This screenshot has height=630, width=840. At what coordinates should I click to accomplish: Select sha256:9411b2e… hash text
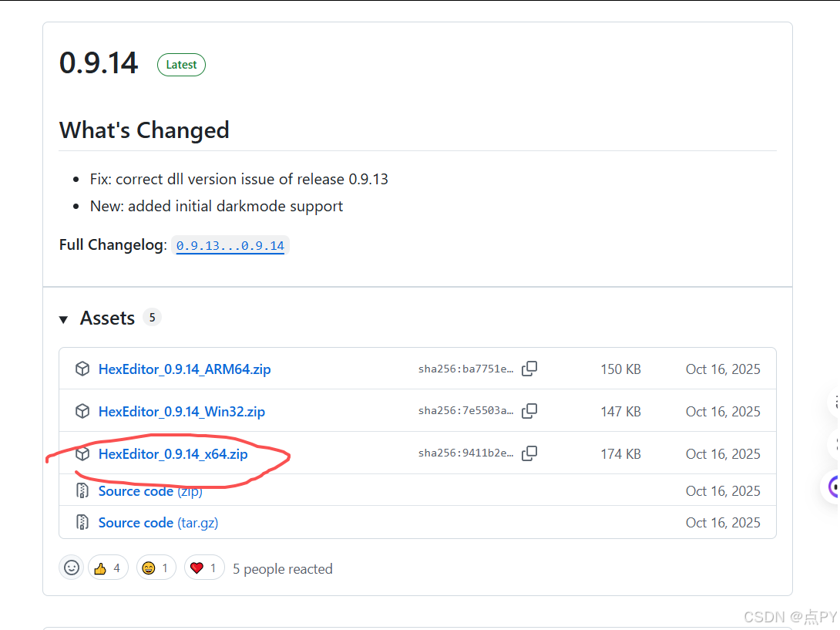(465, 453)
